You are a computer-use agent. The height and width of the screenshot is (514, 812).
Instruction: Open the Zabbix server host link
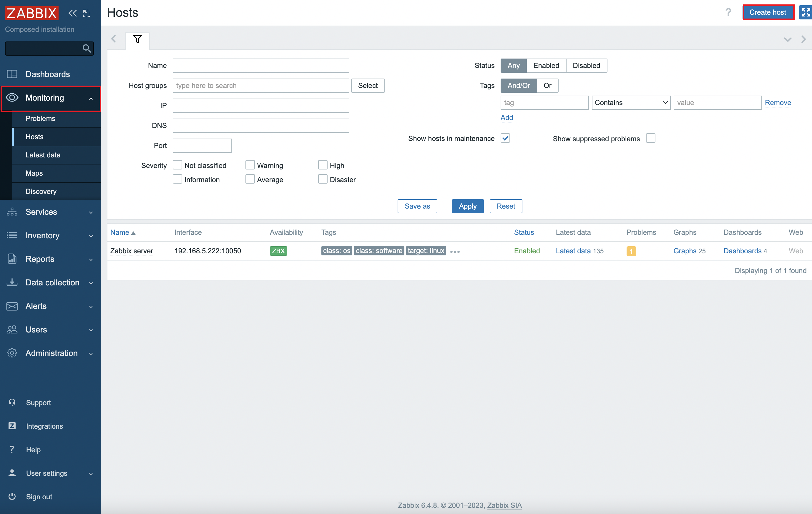point(132,251)
